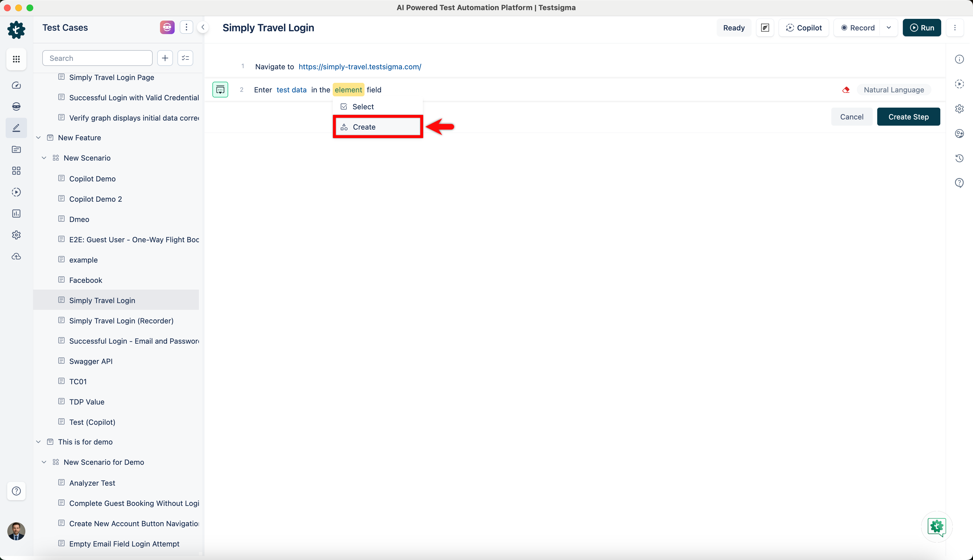Click the dashboard gauge icon in the left nav
Viewport: 973px width, 560px height.
[x=16, y=85]
